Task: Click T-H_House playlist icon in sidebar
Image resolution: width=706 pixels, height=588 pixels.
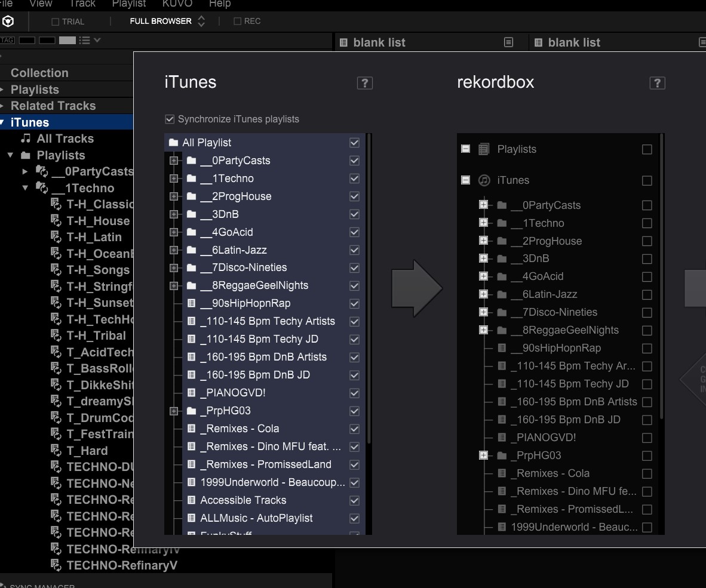Action: [x=56, y=220]
